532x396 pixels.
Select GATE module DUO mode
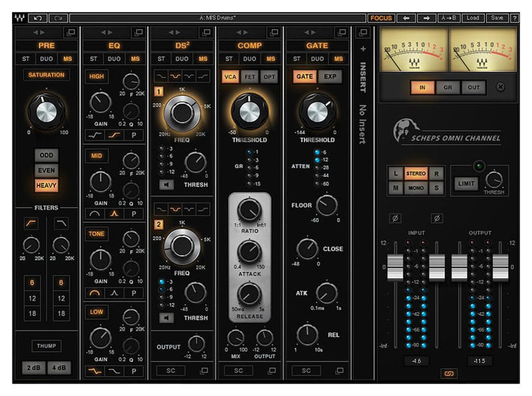[x=317, y=59]
